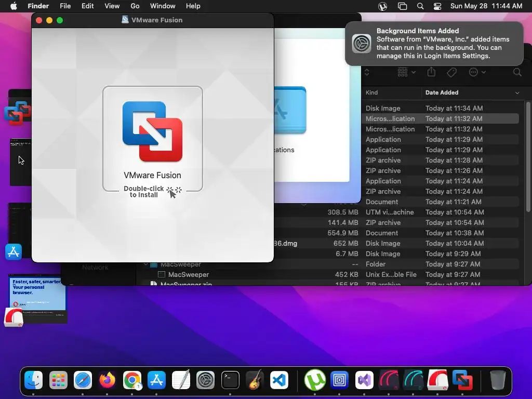This screenshot has width=532, height=399.
Task: Open the Window menu
Action: [x=163, y=6]
